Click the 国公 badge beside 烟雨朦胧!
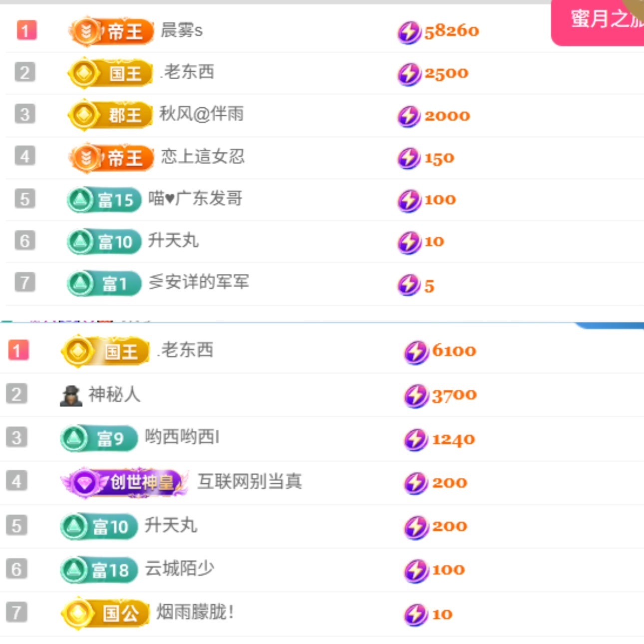The height and width of the screenshot is (644, 644). pyautogui.click(x=105, y=613)
